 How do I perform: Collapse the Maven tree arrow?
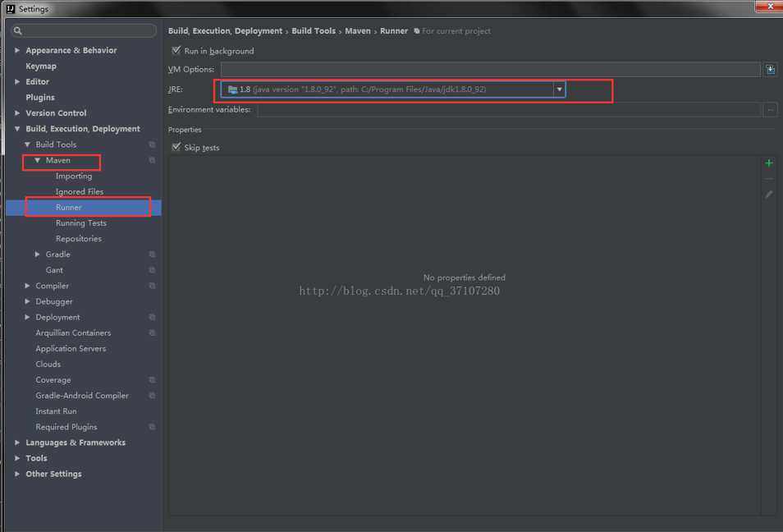coord(38,160)
